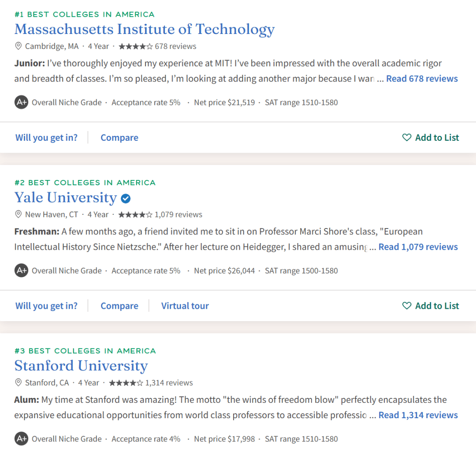Click MIT A+ Niche grade badge
Image resolution: width=476 pixels, height=457 pixels.
[x=21, y=102]
